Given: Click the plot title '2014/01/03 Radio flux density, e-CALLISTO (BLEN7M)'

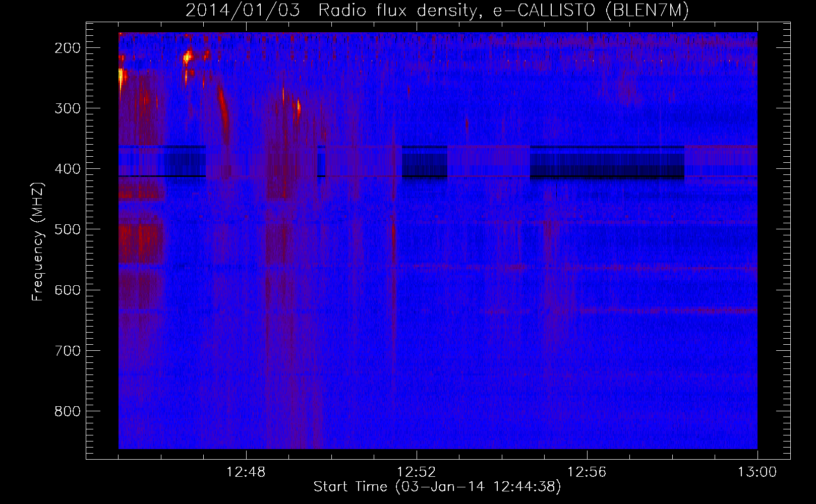Looking at the screenshot, I should click(x=437, y=11).
